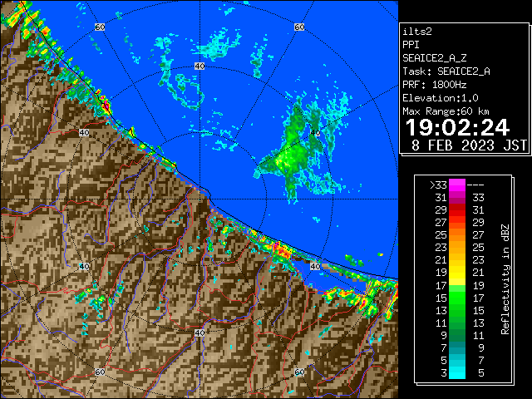Viewport: 532px width, 399px height.
Task: Pick the red 29–31 dBZ legend swatch
Action: tap(457, 210)
